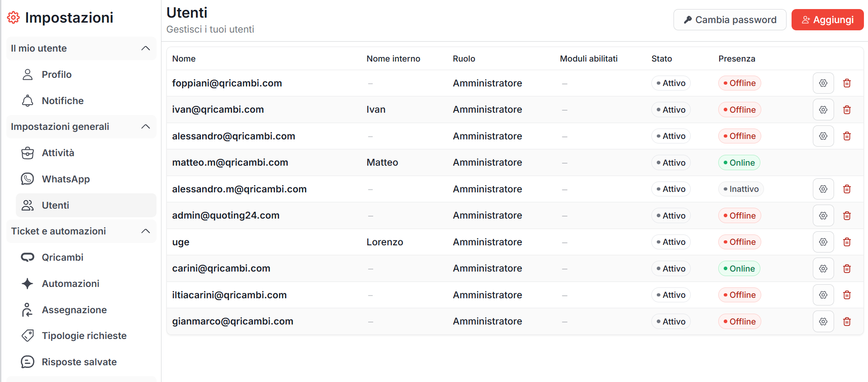The image size is (868, 382).
Task: Open settings gear for carini@qricambi.com
Action: tap(823, 269)
